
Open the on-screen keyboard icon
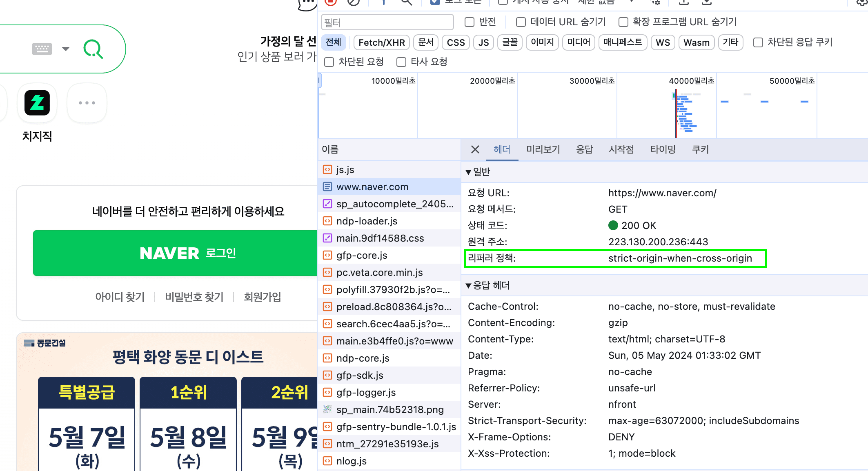pos(42,49)
